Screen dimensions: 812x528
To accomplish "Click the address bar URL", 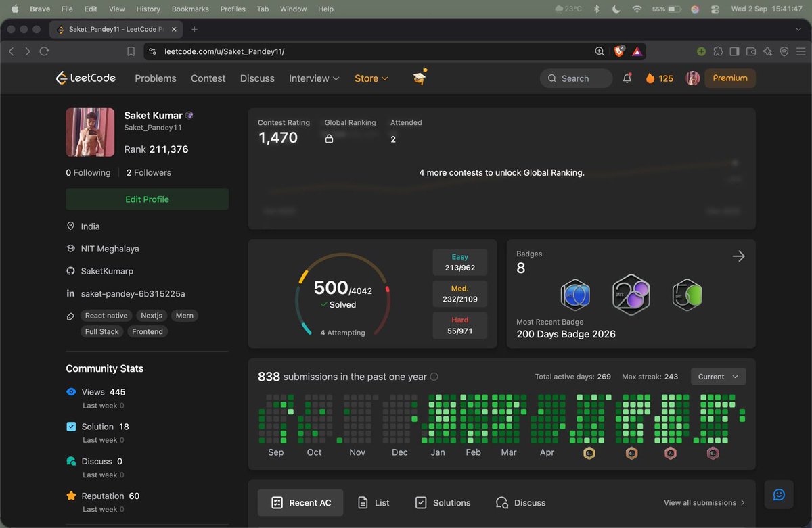I will [x=224, y=51].
